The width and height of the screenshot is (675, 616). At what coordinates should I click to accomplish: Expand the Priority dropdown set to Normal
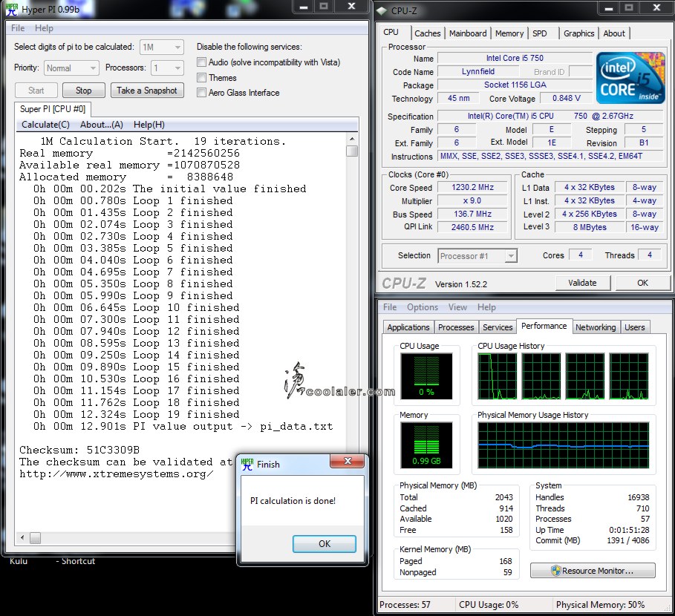tap(71, 68)
